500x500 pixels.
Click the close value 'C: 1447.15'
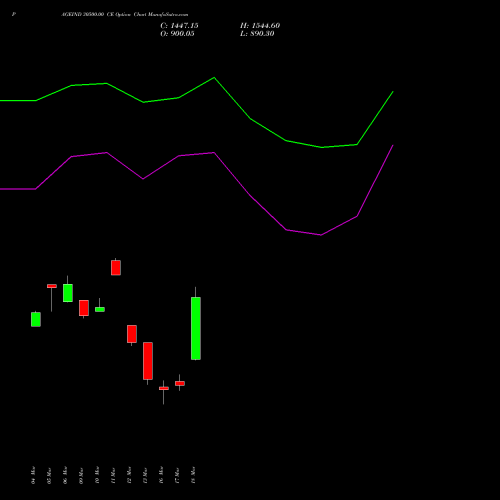click(179, 26)
